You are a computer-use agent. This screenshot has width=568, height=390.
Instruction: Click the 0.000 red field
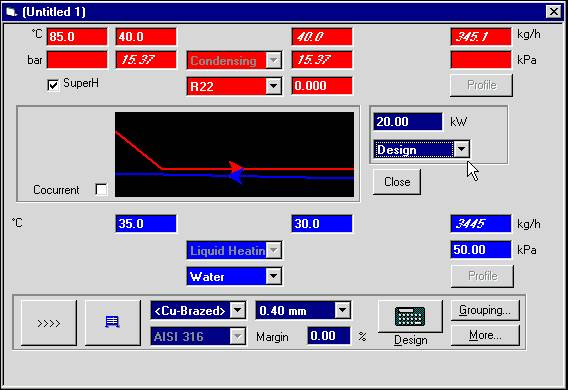(x=322, y=86)
